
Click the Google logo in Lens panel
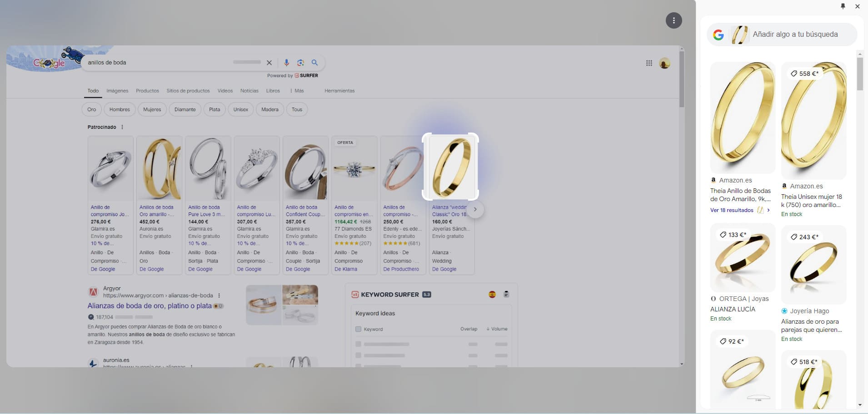718,34
